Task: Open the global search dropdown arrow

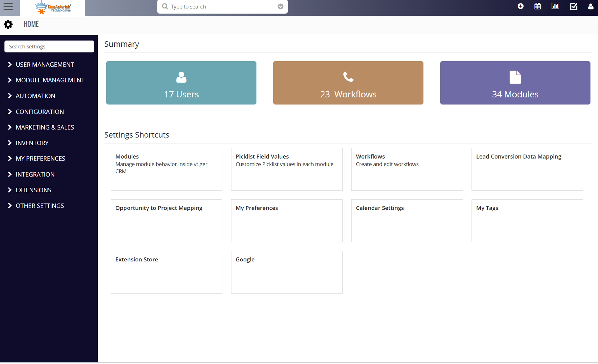Action: click(x=280, y=7)
